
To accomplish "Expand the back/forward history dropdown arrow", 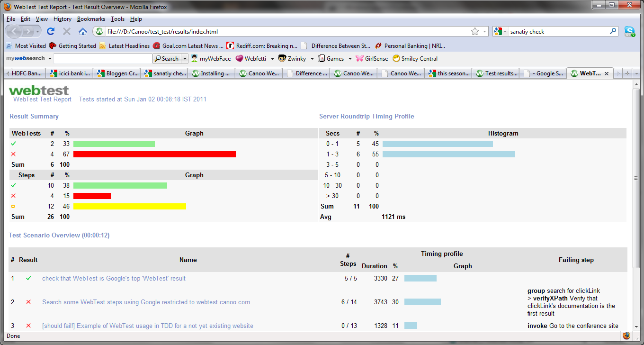I will (38, 31).
